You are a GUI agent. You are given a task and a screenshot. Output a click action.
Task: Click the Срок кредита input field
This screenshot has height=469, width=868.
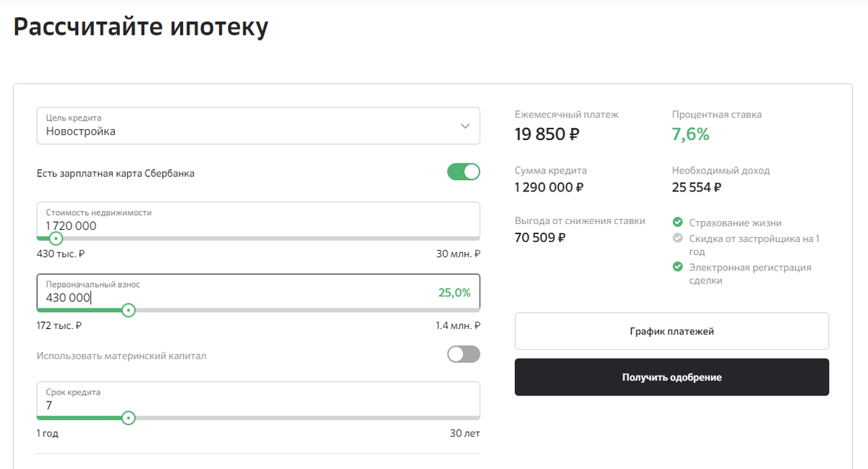[x=258, y=400]
